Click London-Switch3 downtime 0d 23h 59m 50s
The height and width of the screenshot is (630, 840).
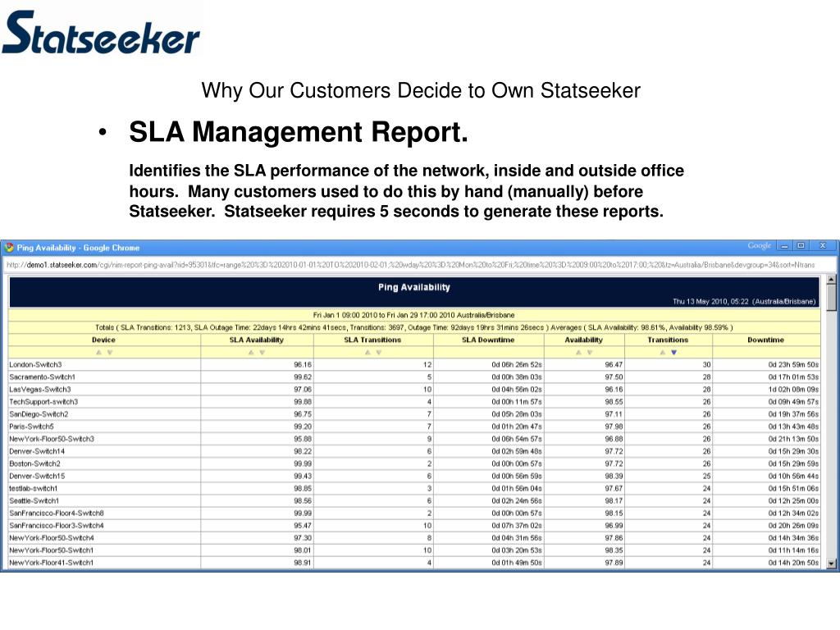[x=793, y=364]
